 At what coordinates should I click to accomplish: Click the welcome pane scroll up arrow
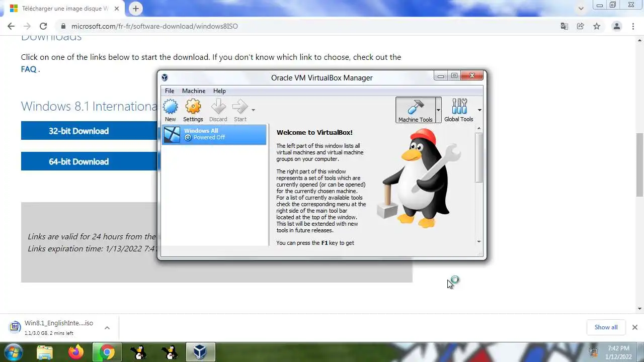[479, 128]
